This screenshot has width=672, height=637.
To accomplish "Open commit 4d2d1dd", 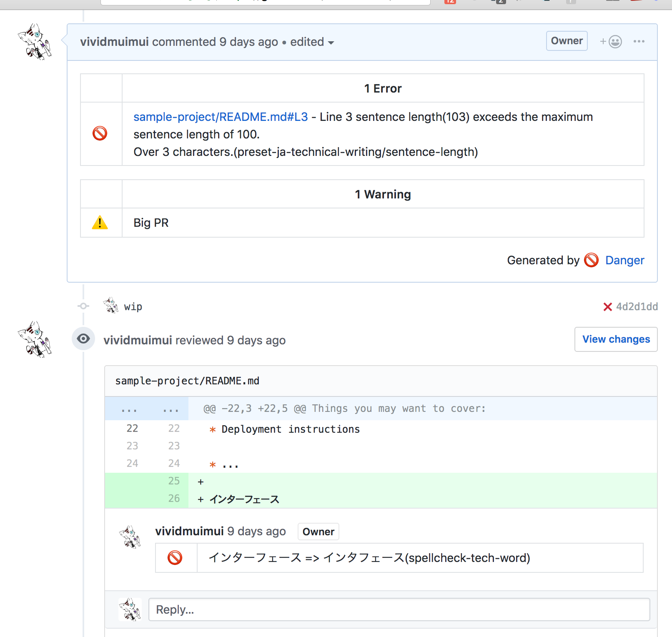I will point(637,307).
